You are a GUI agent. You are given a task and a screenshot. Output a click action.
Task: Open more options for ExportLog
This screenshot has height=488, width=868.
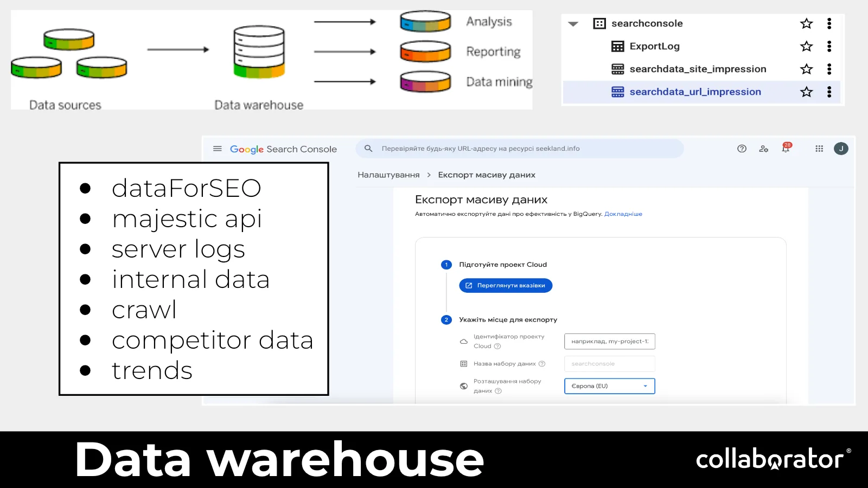(829, 46)
